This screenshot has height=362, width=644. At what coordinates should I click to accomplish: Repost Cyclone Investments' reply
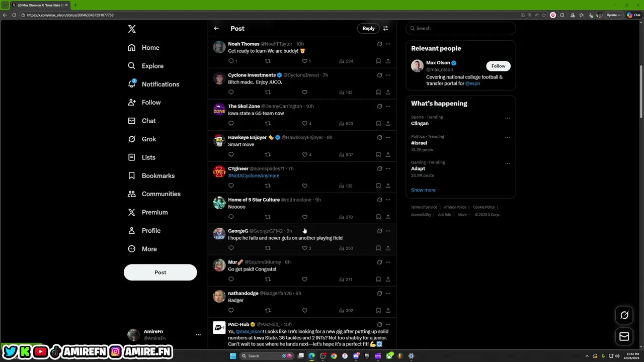[268, 93]
